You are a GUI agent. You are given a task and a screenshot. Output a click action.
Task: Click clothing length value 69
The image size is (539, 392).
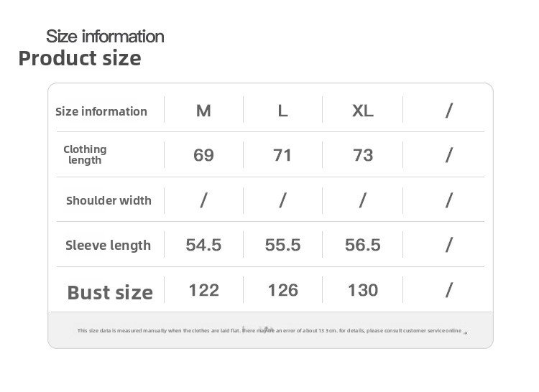[x=203, y=155]
